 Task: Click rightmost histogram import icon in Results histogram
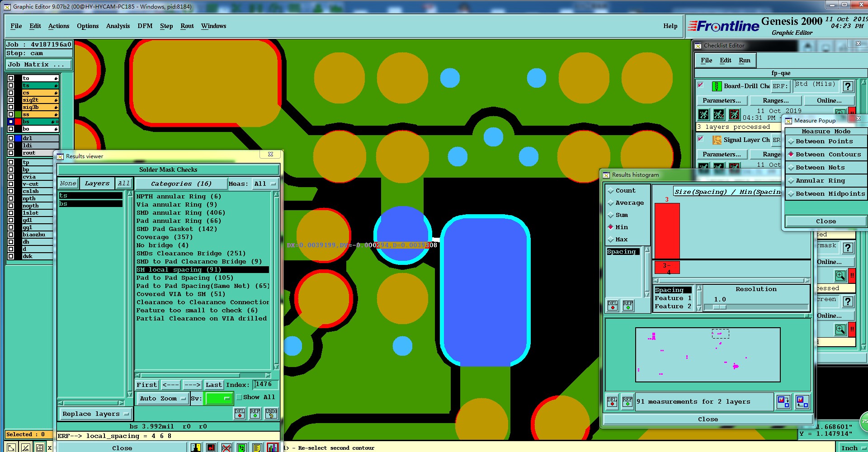[802, 401]
